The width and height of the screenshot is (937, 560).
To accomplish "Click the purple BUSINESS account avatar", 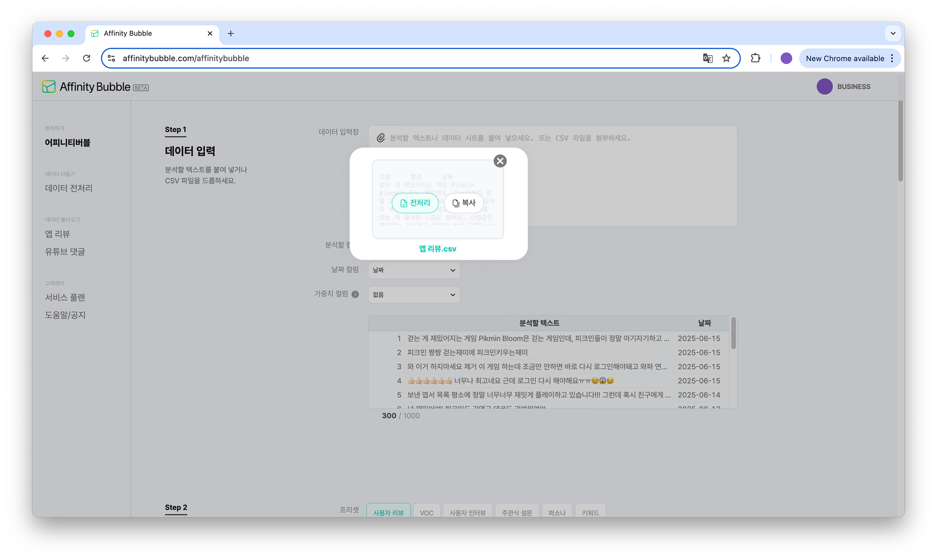I will 824,87.
